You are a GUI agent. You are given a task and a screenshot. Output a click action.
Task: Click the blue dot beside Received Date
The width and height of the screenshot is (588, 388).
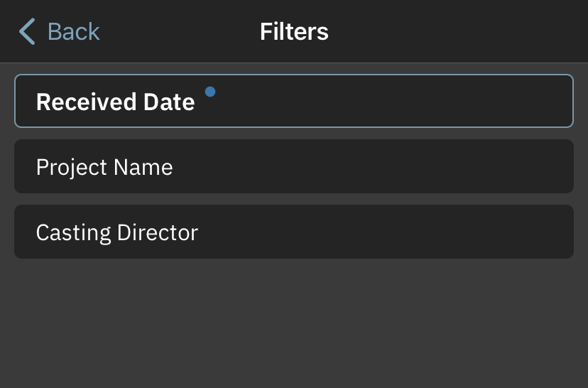click(210, 91)
